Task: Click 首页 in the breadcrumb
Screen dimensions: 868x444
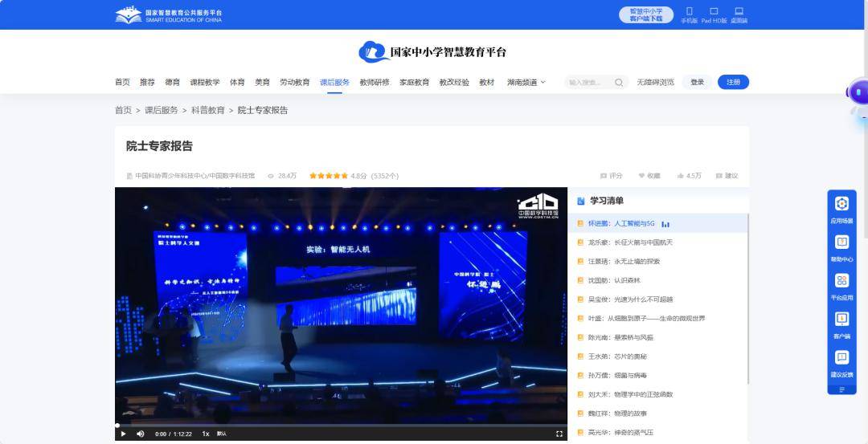Action: 123,110
